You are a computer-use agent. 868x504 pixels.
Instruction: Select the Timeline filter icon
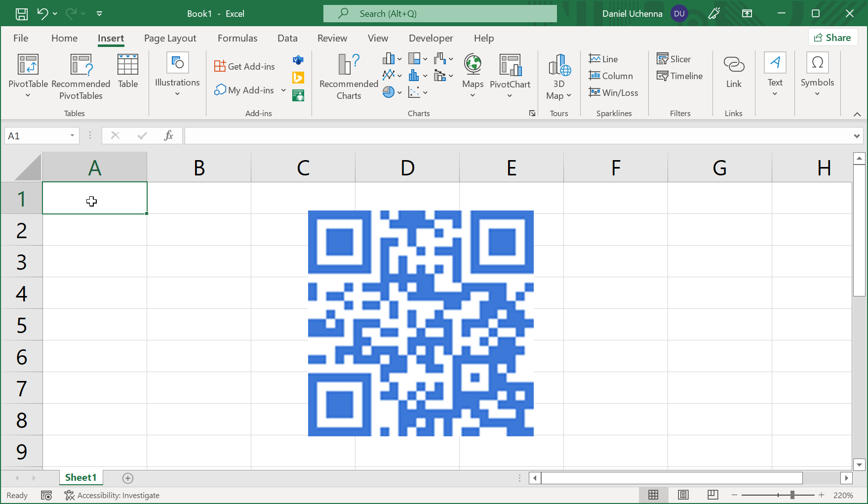coord(680,76)
